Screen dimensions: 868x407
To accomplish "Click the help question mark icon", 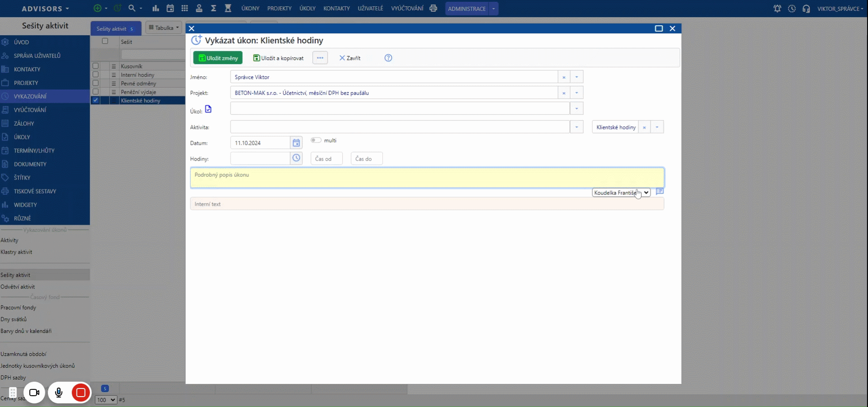I will tap(388, 58).
